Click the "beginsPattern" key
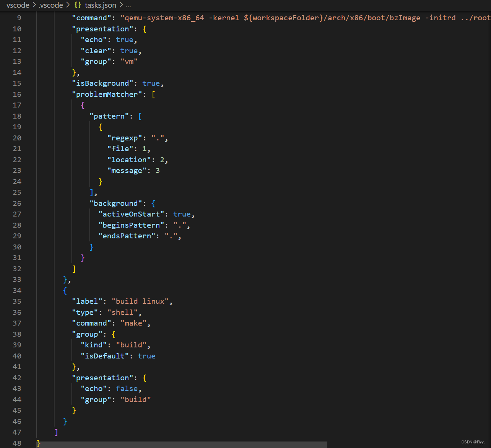 (x=131, y=225)
